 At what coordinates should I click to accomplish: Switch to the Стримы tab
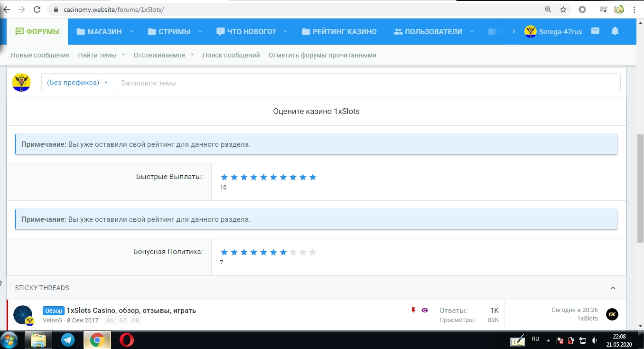(x=169, y=32)
